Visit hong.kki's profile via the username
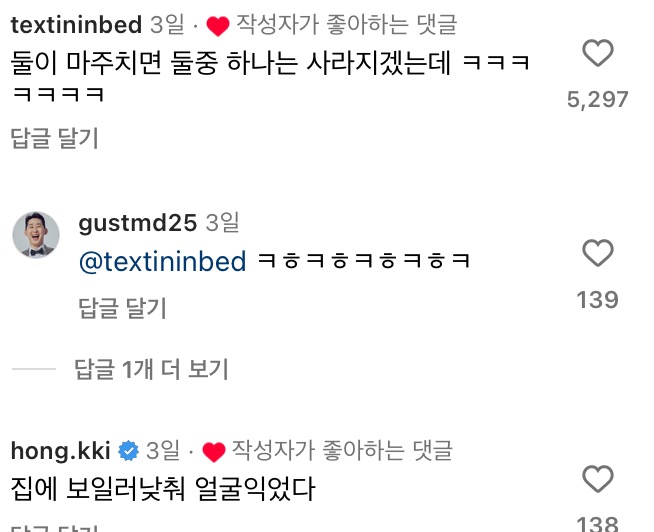 pyautogui.click(x=59, y=450)
